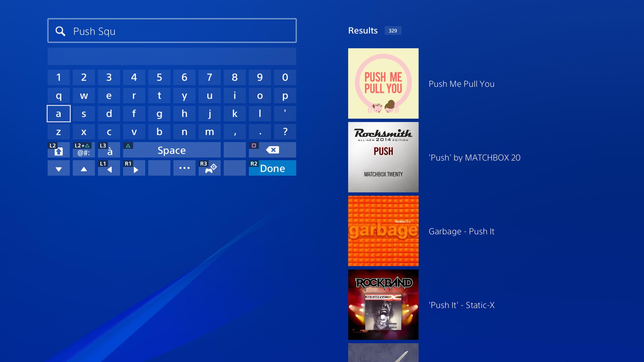The image size is (644, 362).
Task: Tap the letter z key
Action: [x=58, y=132]
